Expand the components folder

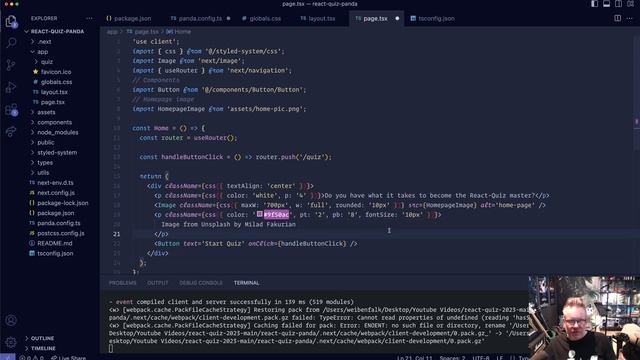(54, 122)
